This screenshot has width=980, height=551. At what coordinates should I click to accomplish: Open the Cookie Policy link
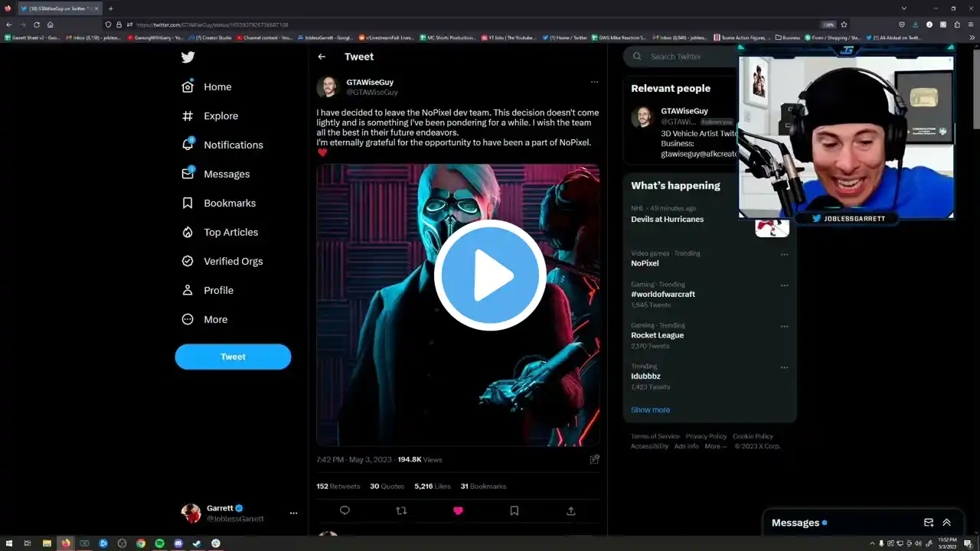click(753, 436)
